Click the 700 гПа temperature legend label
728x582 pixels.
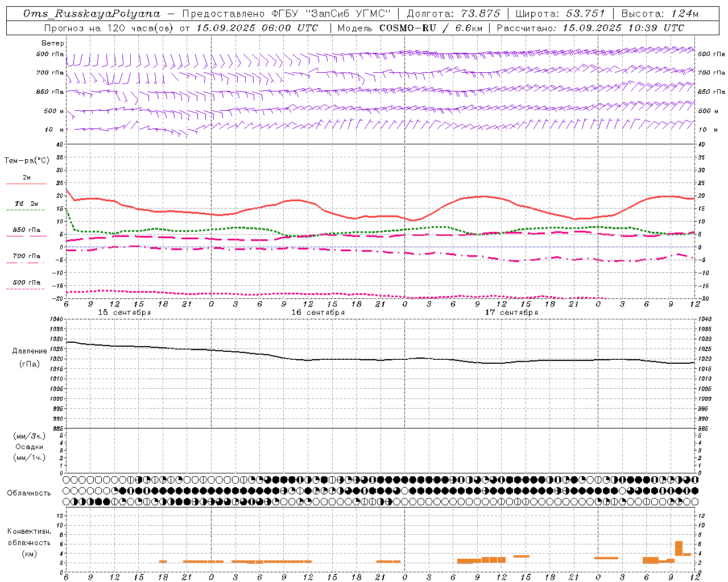(26, 256)
